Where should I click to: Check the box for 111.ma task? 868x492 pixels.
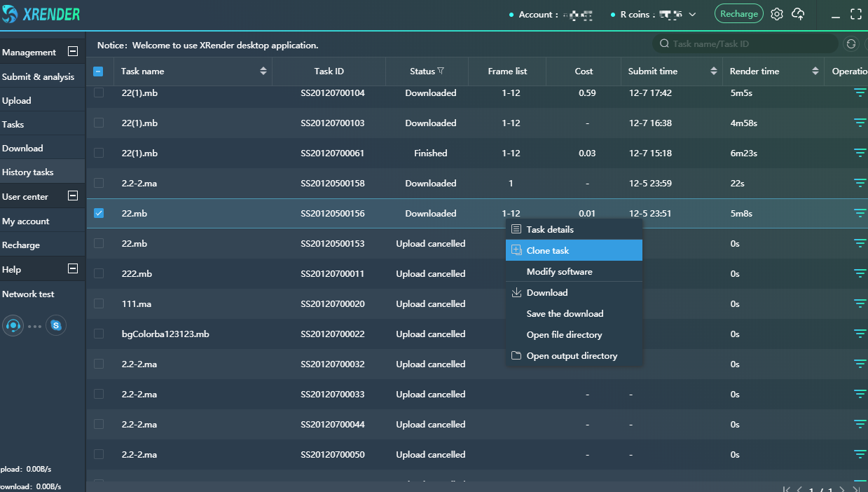[99, 303]
